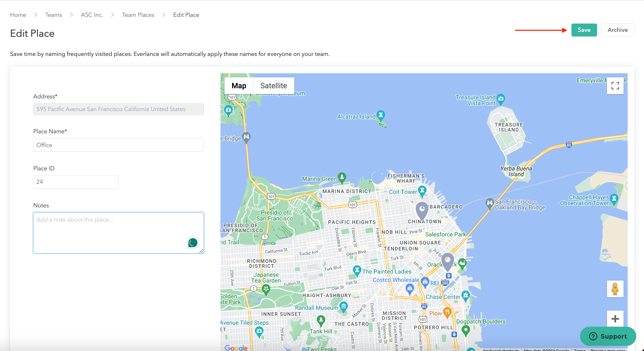Focus the Place ID input field
The height and width of the screenshot is (351, 644).
76,182
